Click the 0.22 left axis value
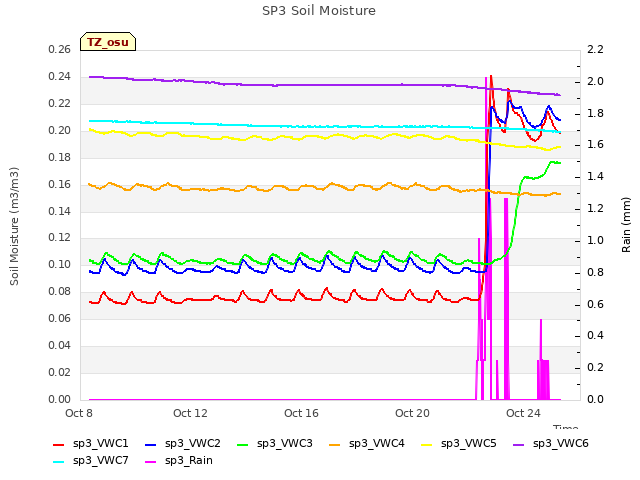 60,104
